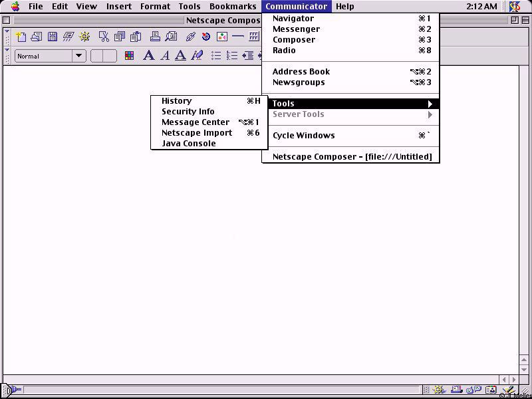The image size is (532, 399).
Task: Apply bold with the bold A icon
Action: coord(148,55)
